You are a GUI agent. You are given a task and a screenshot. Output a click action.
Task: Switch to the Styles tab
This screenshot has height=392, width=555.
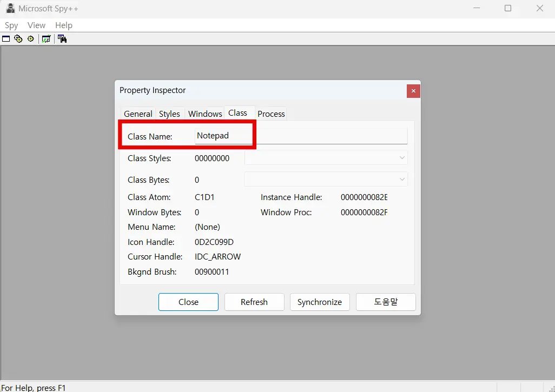[x=169, y=114]
